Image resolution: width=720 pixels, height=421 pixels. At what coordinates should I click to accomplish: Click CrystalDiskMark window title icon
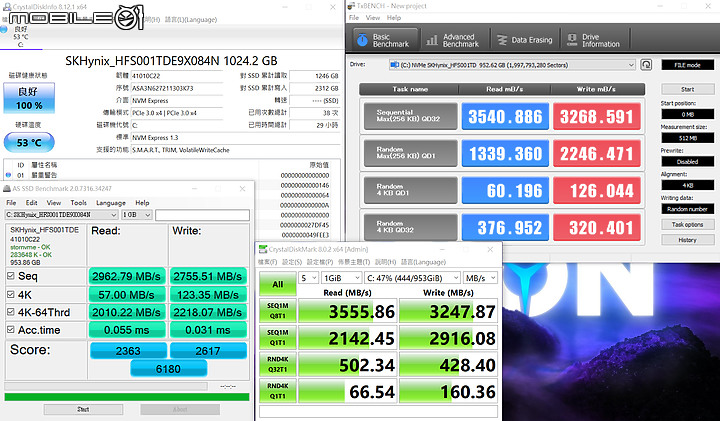click(263, 249)
